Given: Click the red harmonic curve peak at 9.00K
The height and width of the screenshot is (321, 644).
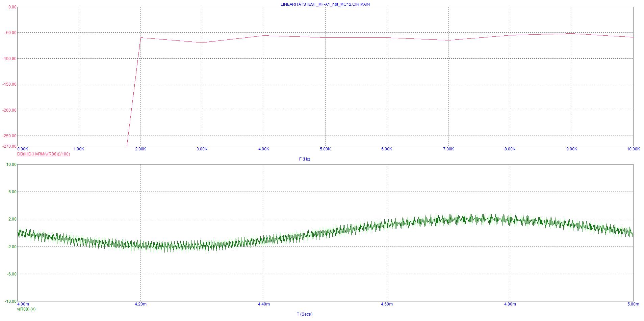Looking at the screenshot, I should 571,33.
